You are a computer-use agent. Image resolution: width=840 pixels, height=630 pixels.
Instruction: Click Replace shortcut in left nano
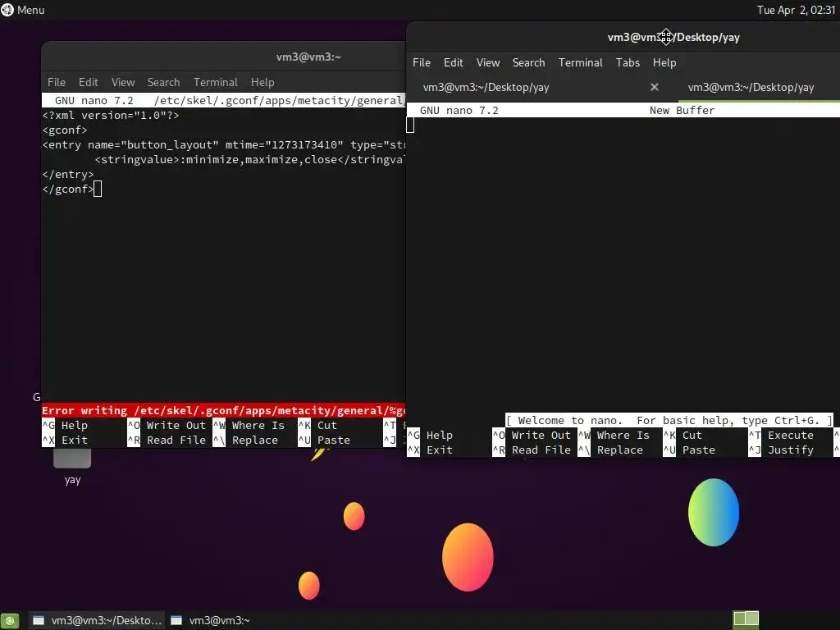[x=246, y=441]
